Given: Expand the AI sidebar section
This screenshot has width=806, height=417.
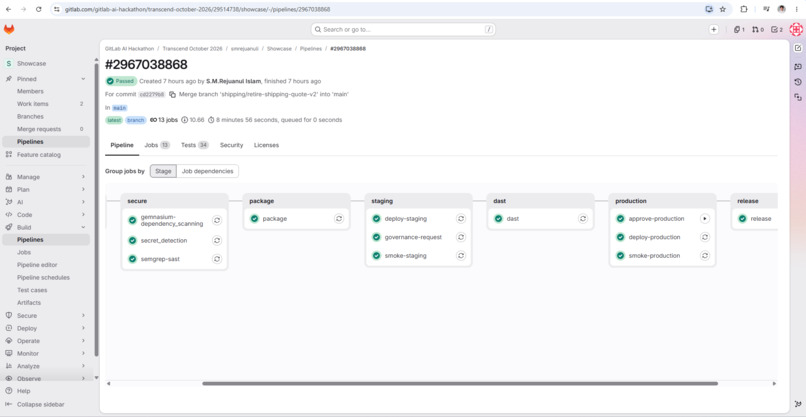Looking at the screenshot, I should pos(83,202).
